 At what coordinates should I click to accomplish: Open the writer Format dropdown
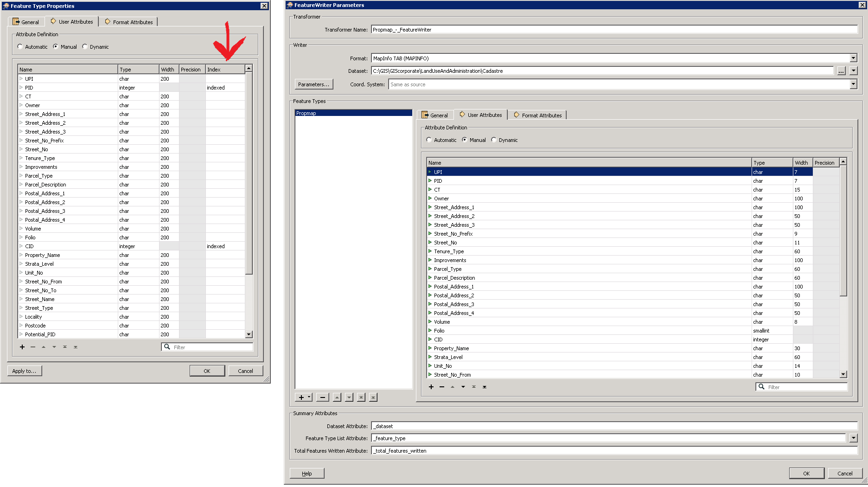(854, 58)
